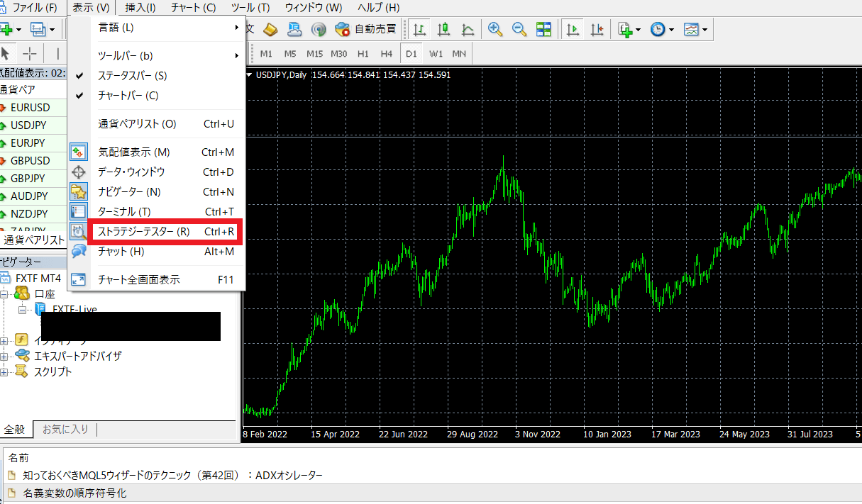The image size is (862, 504).
Task: Open the periodicity clock dropdown arrow
Action: (x=671, y=30)
